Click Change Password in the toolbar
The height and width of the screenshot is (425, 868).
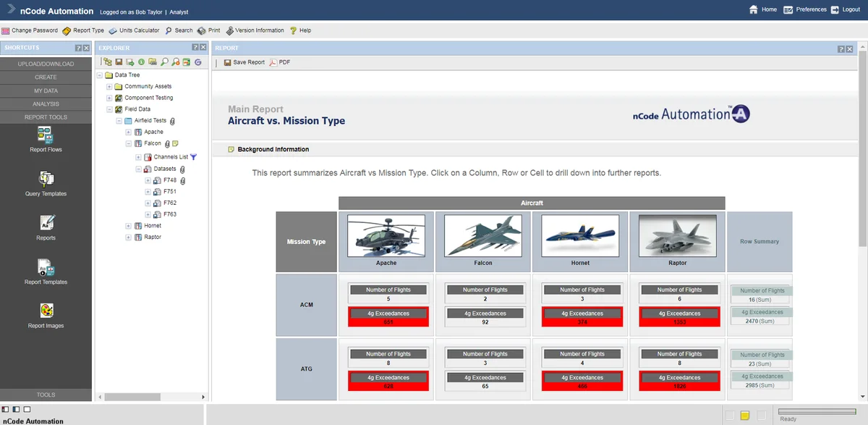coord(30,30)
